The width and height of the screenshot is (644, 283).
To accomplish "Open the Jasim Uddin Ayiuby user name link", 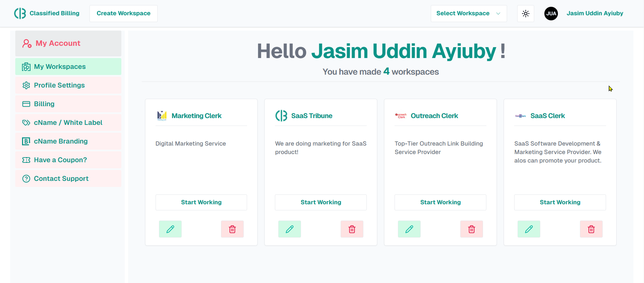I will 595,13.
